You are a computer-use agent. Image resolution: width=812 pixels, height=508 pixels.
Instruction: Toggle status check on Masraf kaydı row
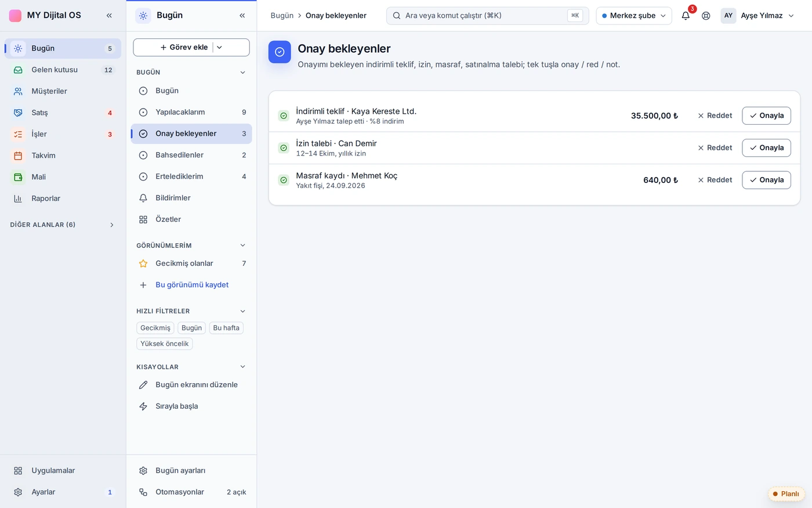coord(284,180)
